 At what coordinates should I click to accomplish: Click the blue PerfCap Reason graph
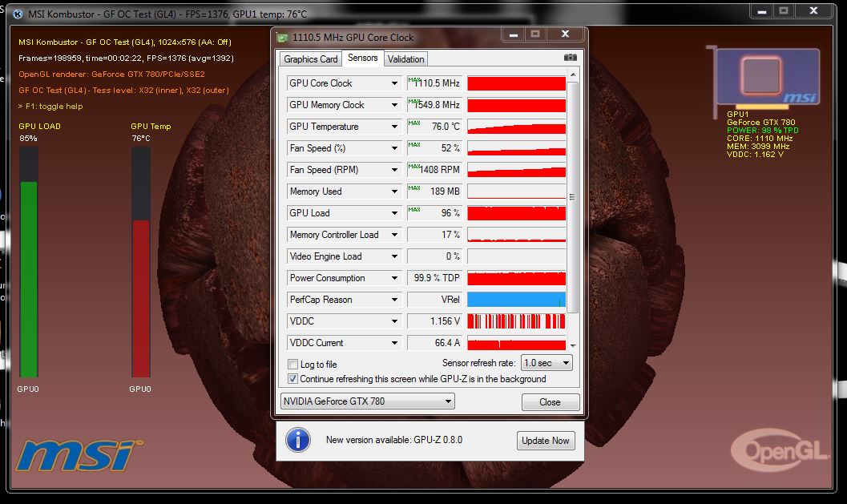pyautogui.click(x=516, y=299)
